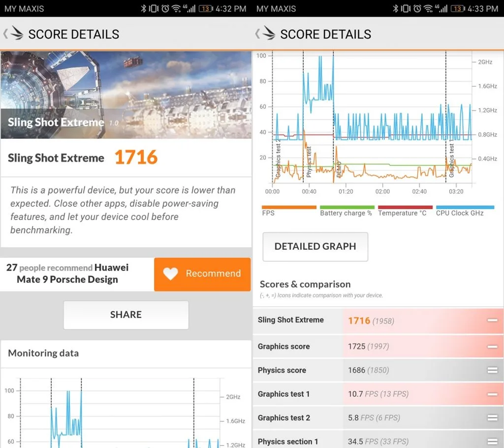Tap minus comparison icon on Graphics test 1 row

[492, 394]
